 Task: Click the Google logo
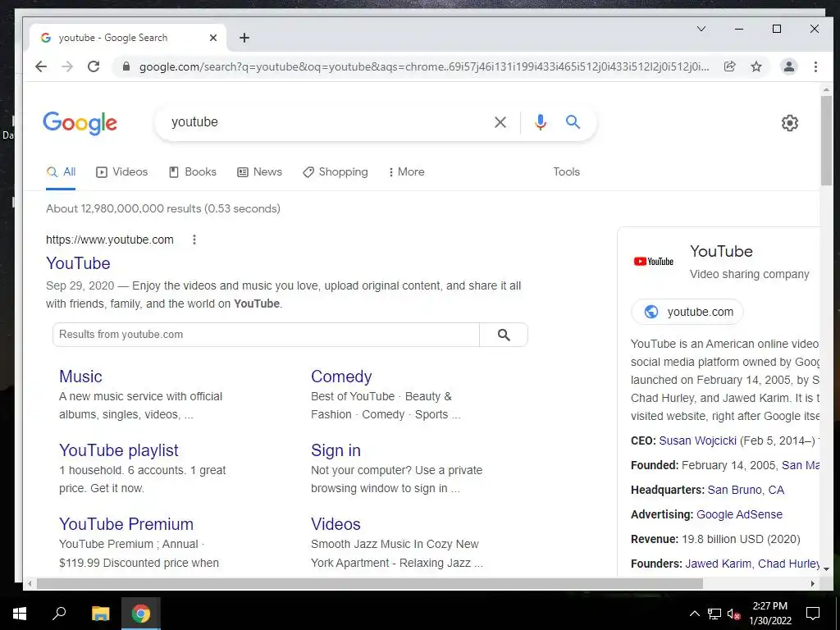tap(80, 123)
